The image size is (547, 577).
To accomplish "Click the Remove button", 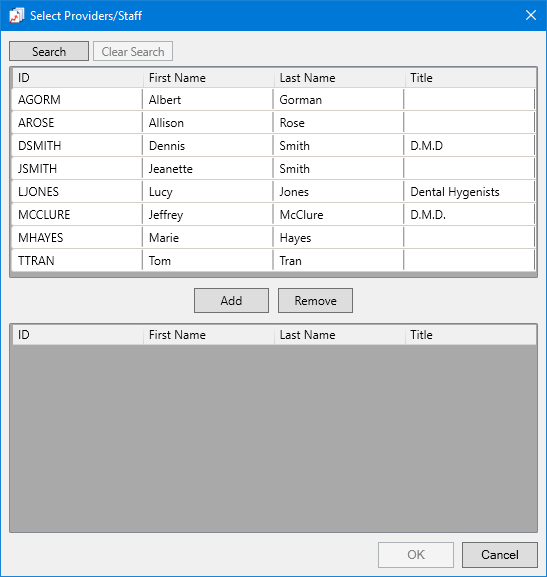I will coord(315,301).
